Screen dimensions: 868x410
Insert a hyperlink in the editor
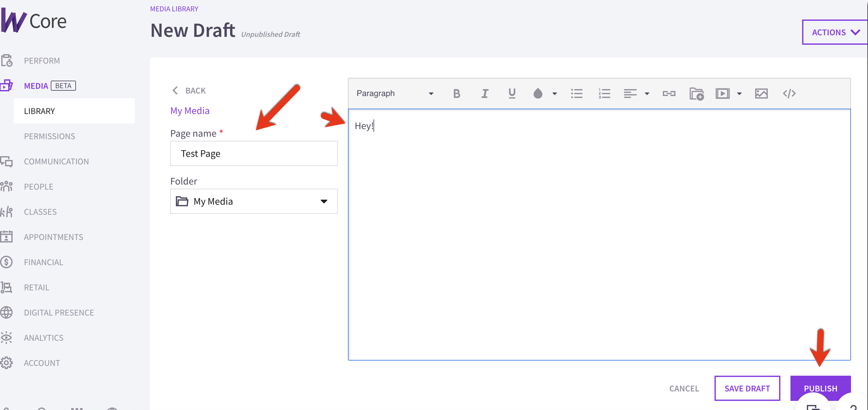click(669, 93)
